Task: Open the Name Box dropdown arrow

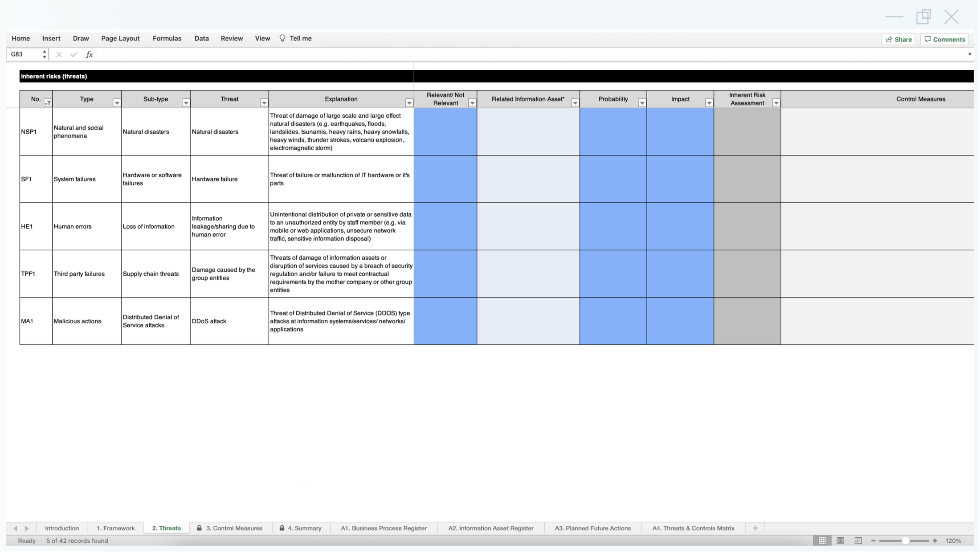Action: 44,54
